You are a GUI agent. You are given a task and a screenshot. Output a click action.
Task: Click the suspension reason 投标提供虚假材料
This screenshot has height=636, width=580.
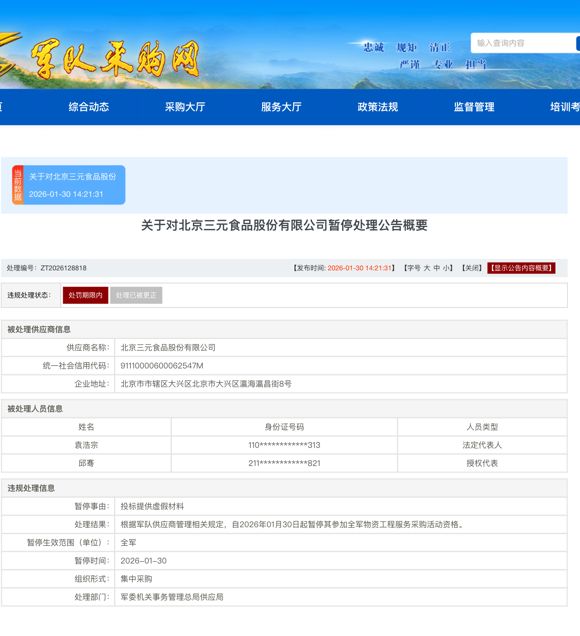pyautogui.click(x=152, y=507)
